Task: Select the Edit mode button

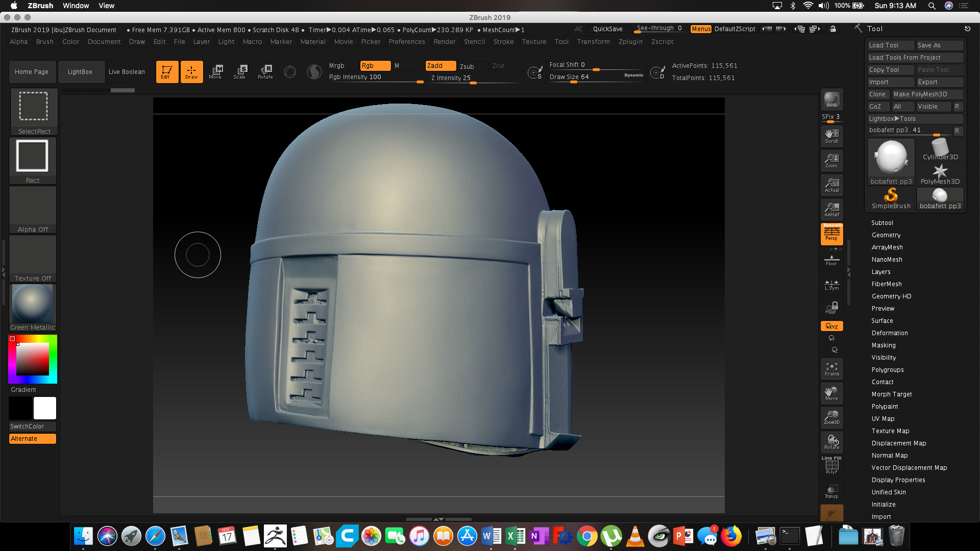Action: coord(167,71)
